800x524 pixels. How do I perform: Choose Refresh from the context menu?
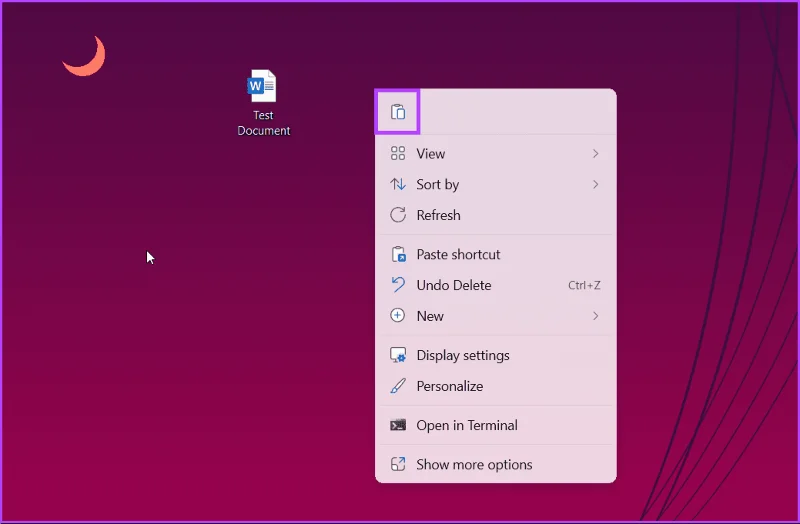pos(495,215)
